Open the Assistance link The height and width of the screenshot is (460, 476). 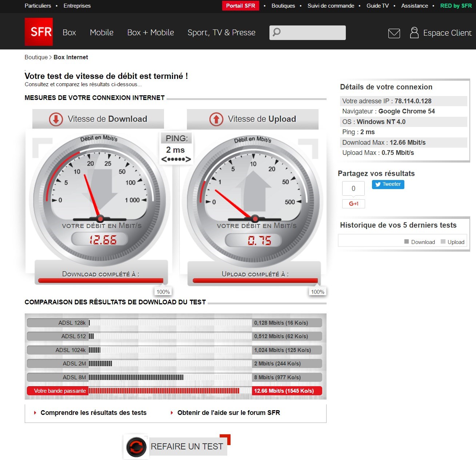tap(414, 6)
